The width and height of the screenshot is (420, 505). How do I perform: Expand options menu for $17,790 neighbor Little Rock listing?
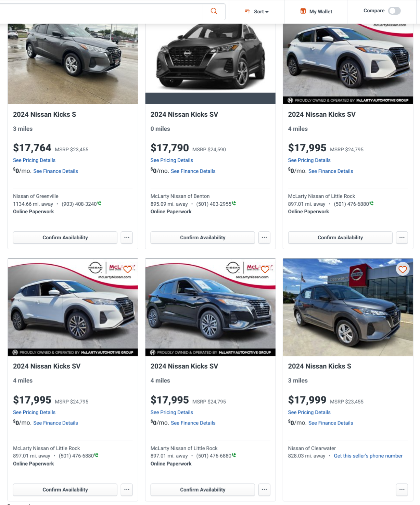click(x=402, y=238)
